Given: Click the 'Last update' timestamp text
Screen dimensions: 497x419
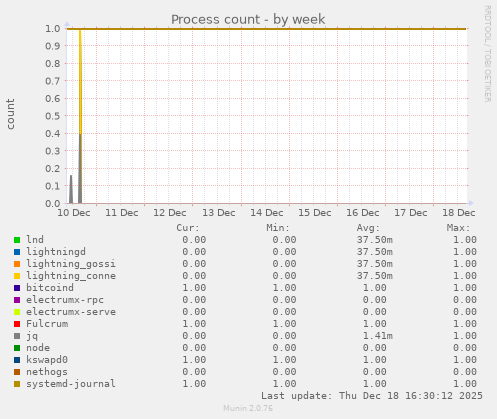Looking at the screenshot, I should 372,396.
